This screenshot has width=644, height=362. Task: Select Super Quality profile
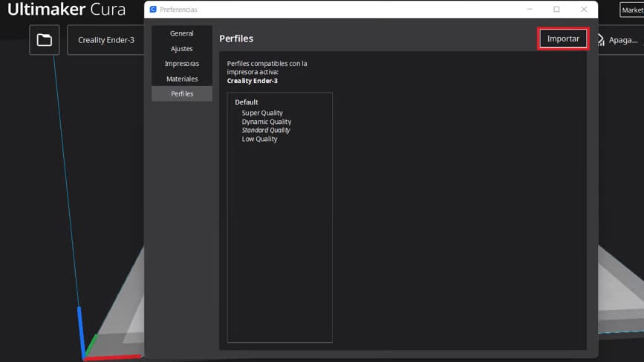tap(262, 113)
